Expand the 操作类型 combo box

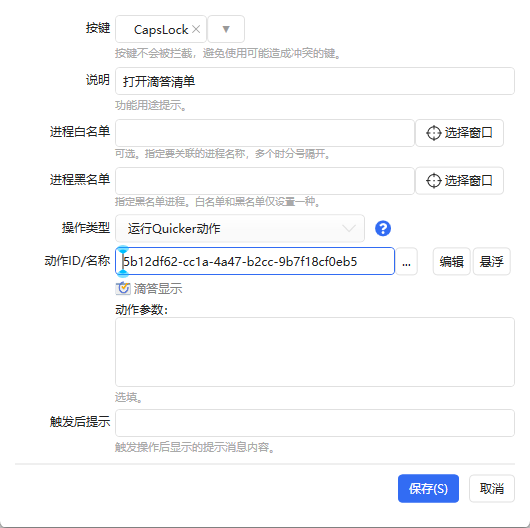click(240, 229)
